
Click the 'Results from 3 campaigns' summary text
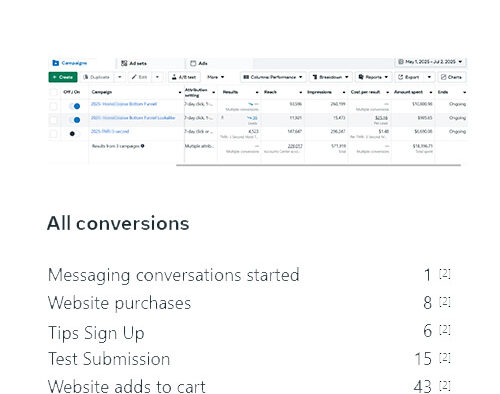point(116,146)
